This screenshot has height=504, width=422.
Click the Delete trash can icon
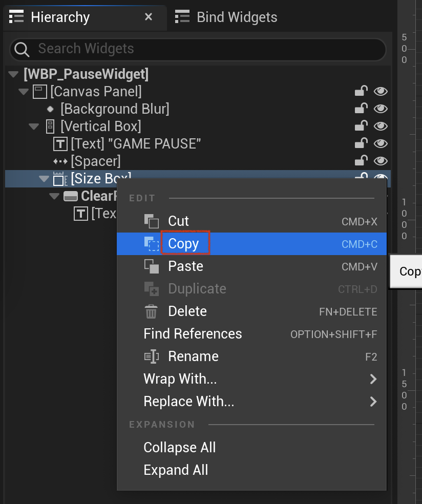(151, 311)
